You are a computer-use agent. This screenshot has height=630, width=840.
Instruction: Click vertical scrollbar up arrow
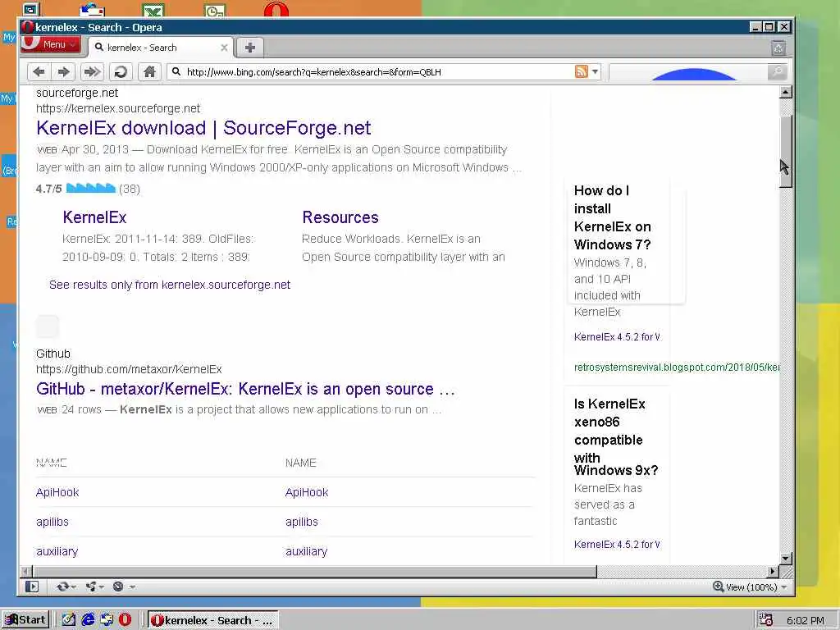785,92
